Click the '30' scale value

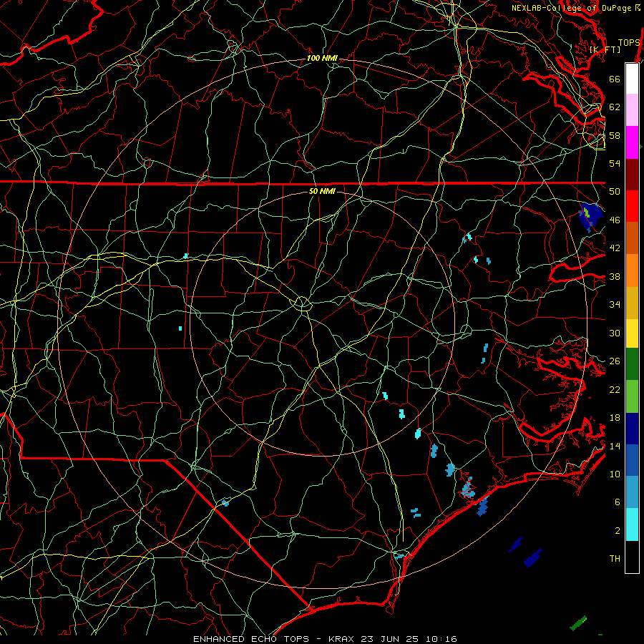pyautogui.click(x=615, y=333)
